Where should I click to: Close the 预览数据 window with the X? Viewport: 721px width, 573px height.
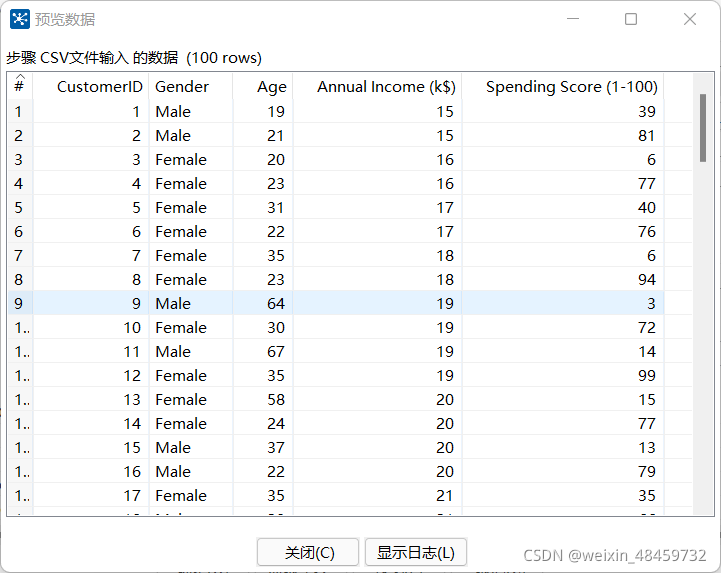coord(690,19)
